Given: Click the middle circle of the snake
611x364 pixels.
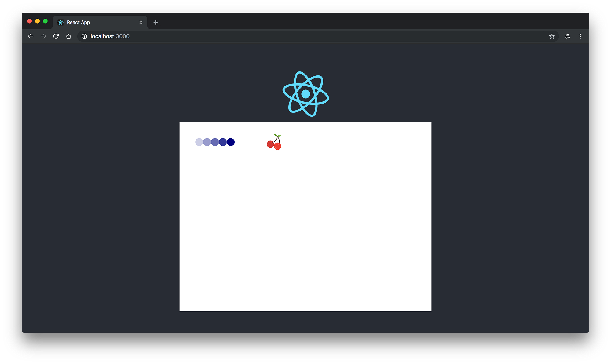Looking at the screenshot, I should click(x=215, y=142).
